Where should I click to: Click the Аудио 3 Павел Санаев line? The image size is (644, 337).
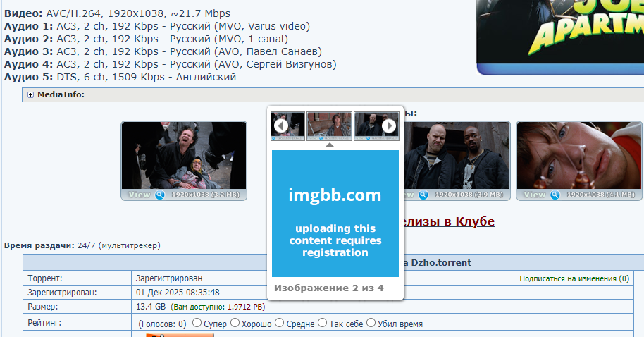163,51
